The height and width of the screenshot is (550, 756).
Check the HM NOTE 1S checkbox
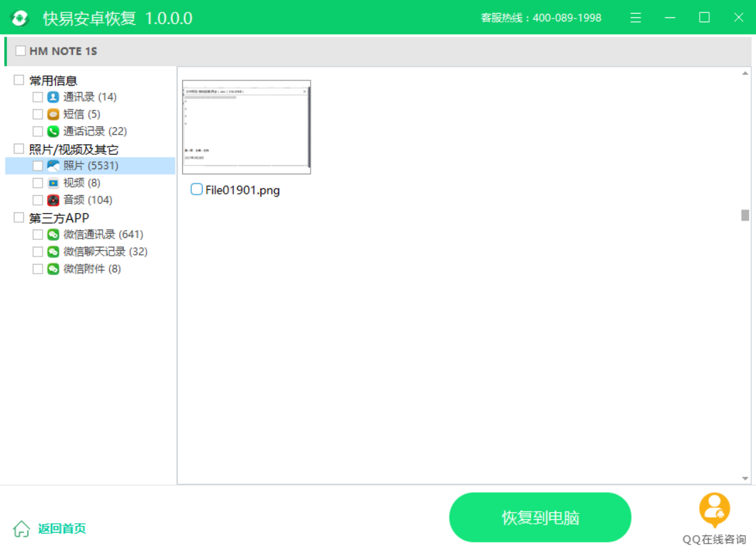[x=20, y=50]
